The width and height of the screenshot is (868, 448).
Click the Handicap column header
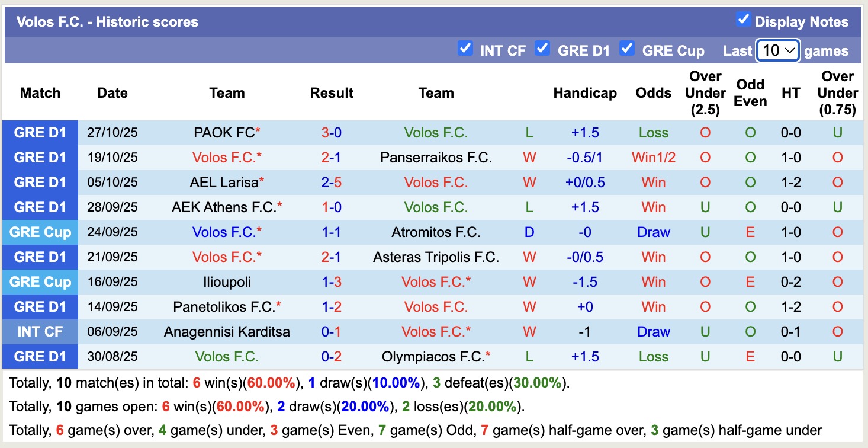click(585, 93)
